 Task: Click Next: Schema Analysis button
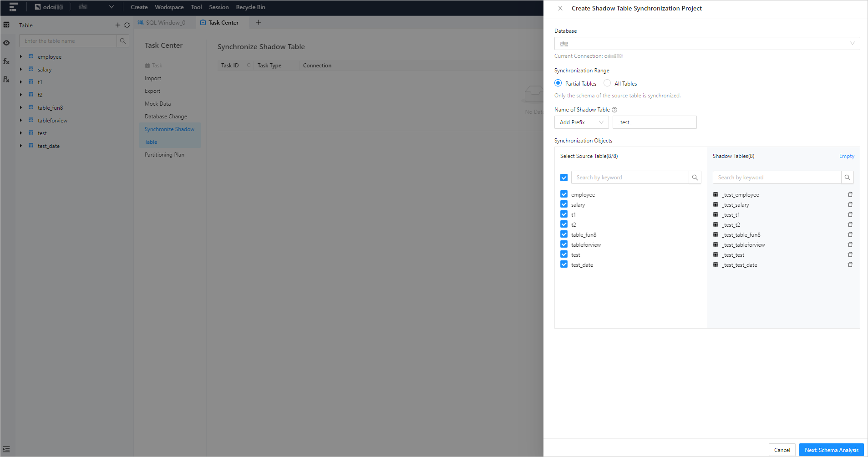tap(831, 450)
